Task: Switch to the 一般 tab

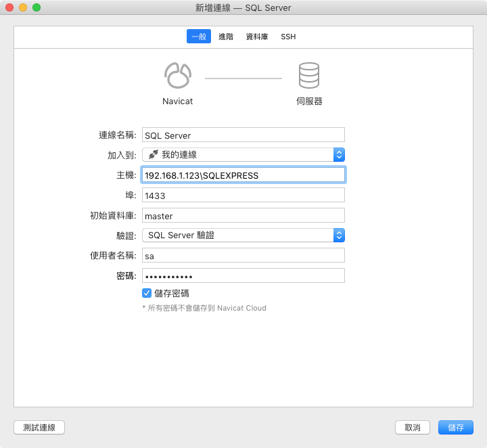Action: coord(199,37)
